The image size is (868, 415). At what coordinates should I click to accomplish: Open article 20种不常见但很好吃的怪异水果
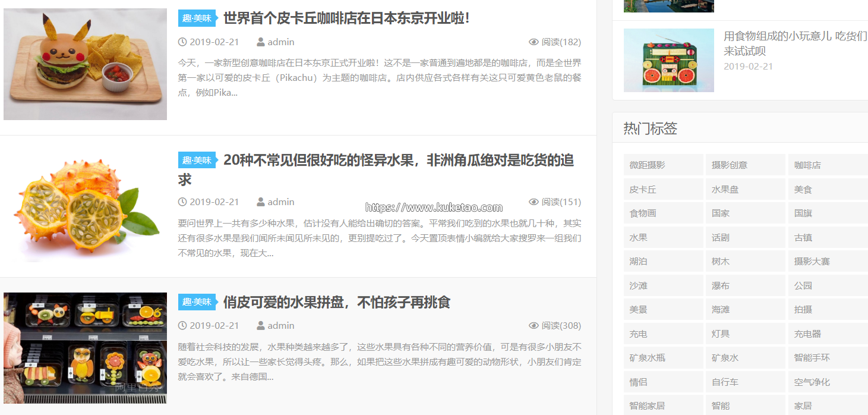click(x=376, y=170)
